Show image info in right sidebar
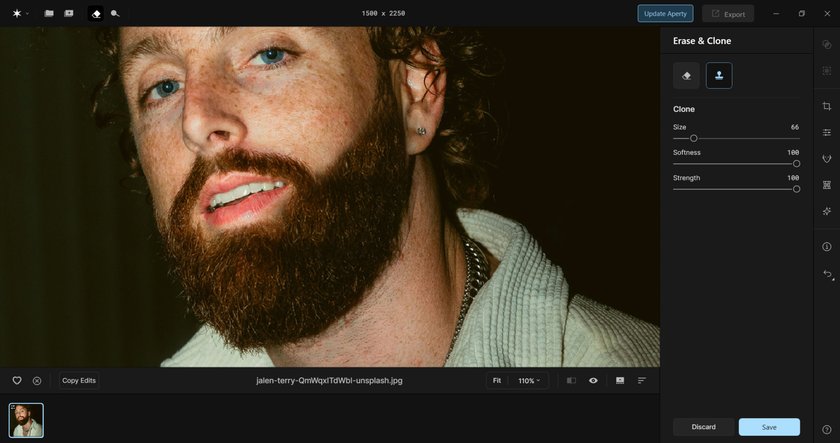The height and width of the screenshot is (443, 840). click(827, 246)
